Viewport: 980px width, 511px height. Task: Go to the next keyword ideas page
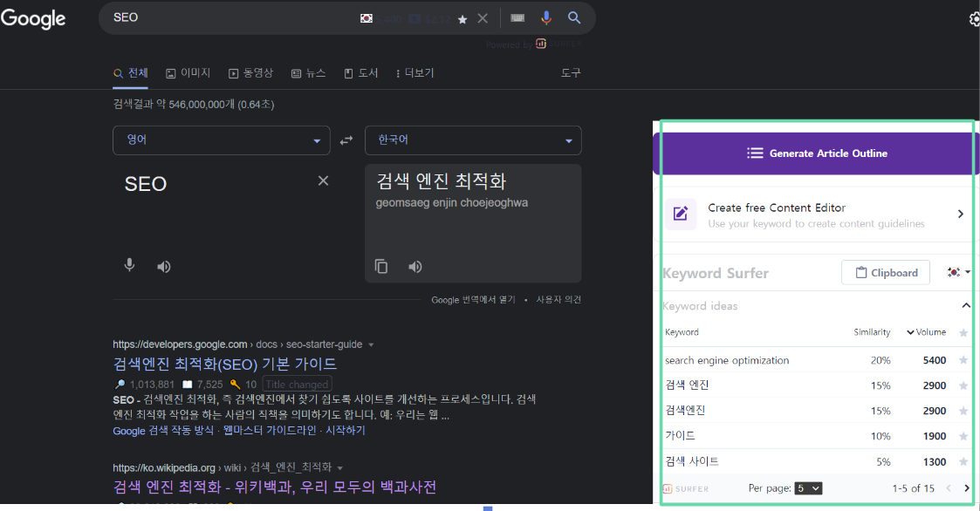967,488
